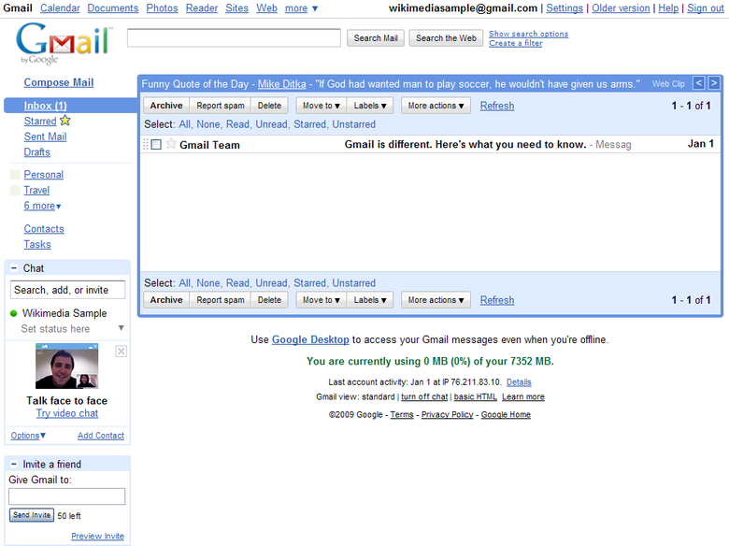This screenshot has height=560, width=729.
Task: Click the Search Mail button
Action: pyautogui.click(x=376, y=38)
